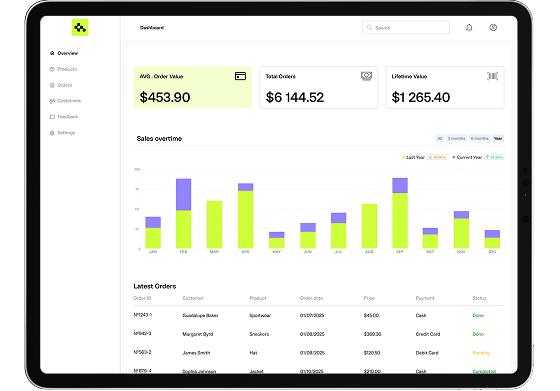This screenshot has height=391, width=560.
Task: Click the credit card icon on AVG Order Value
Action: pos(240,76)
